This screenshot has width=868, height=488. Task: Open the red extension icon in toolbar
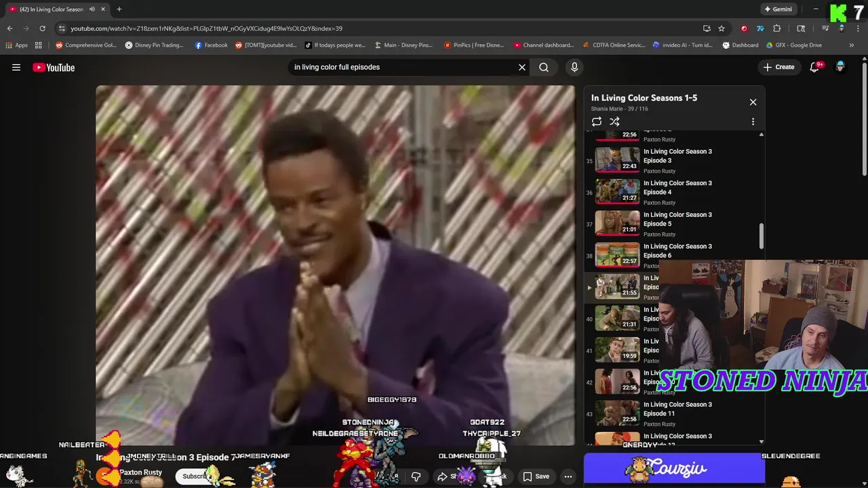click(x=744, y=28)
